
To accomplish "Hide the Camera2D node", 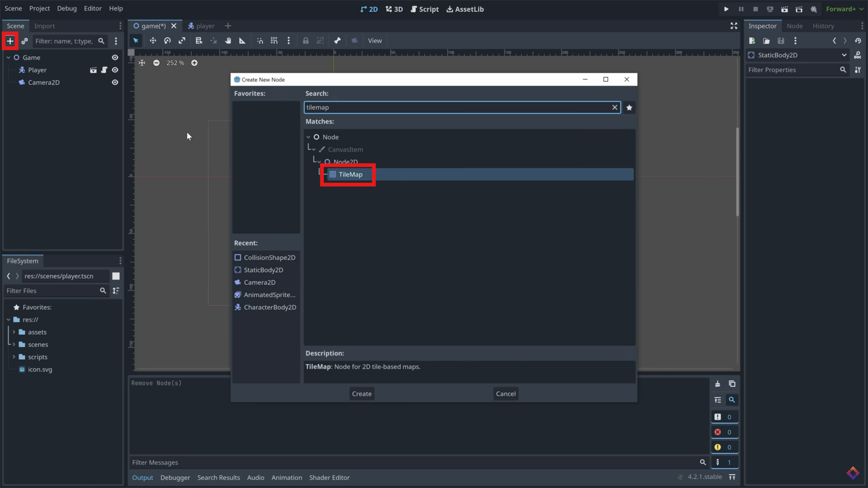I will (115, 82).
